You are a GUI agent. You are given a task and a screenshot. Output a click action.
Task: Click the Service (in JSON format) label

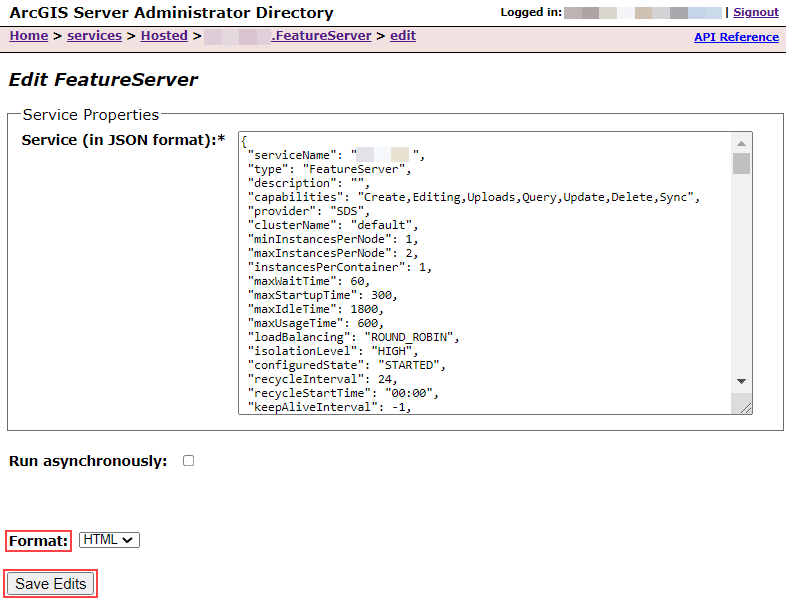123,140
